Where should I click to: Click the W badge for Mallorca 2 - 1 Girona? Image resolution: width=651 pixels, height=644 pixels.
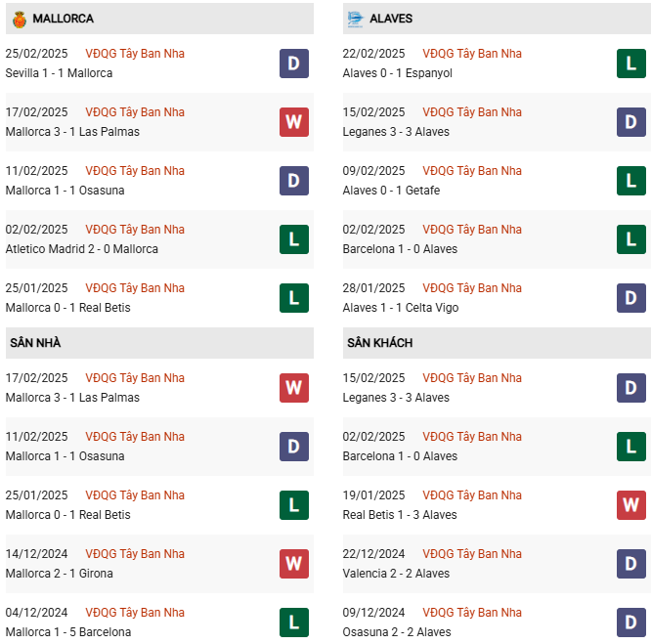[293, 564]
